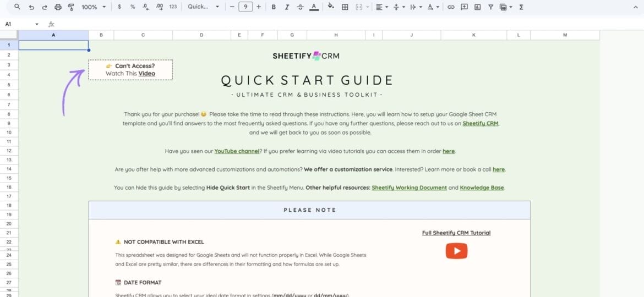The width and height of the screenshot is (644, 297).
Task: Open the 100% zoom dropdown
Action: pos(94,7)
